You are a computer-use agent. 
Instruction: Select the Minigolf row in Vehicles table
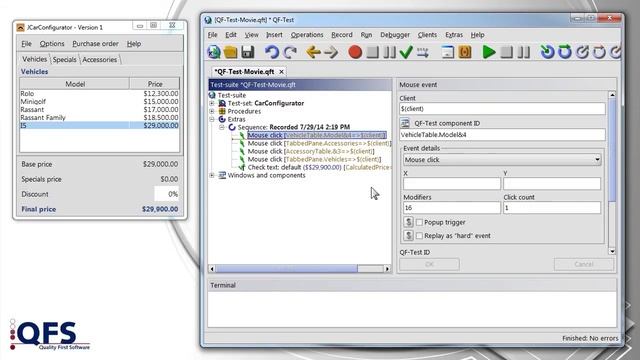pos(99,102)
